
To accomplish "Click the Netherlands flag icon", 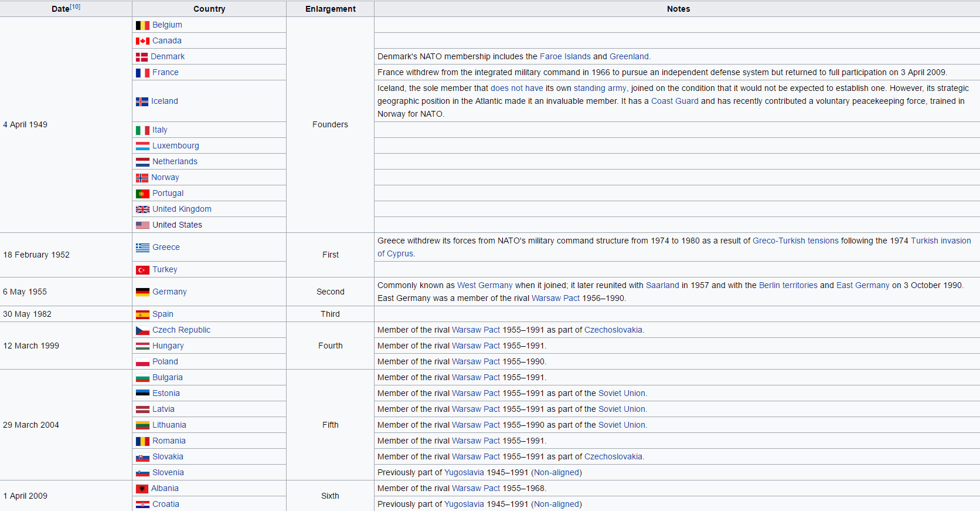I will 142,162.
